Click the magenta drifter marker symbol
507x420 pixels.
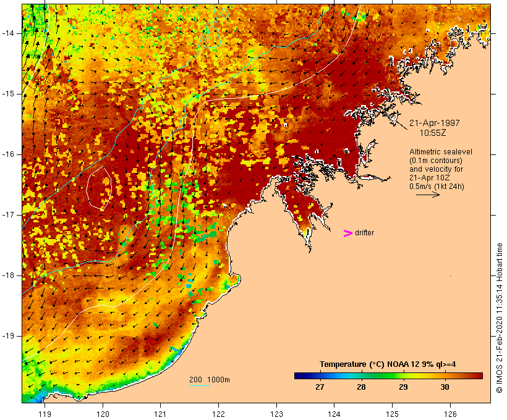pyautogui.click(x=347, y=233)
